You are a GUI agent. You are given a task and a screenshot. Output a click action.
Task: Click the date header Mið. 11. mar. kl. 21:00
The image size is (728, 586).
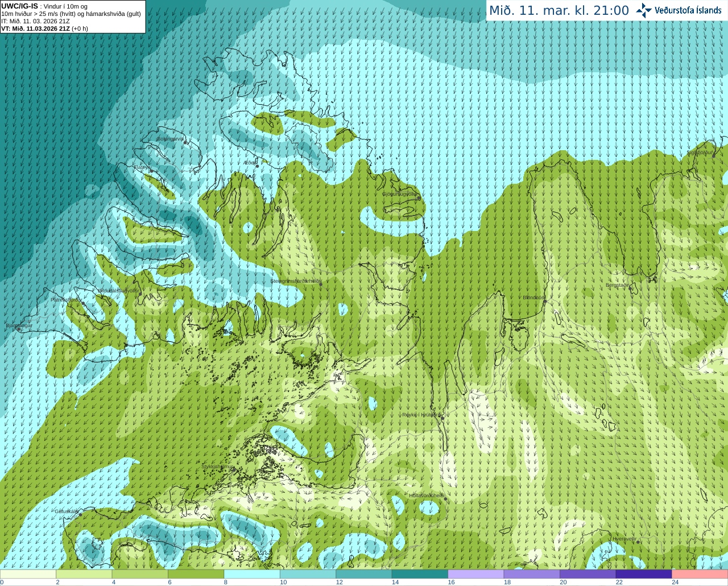point(559,10)
